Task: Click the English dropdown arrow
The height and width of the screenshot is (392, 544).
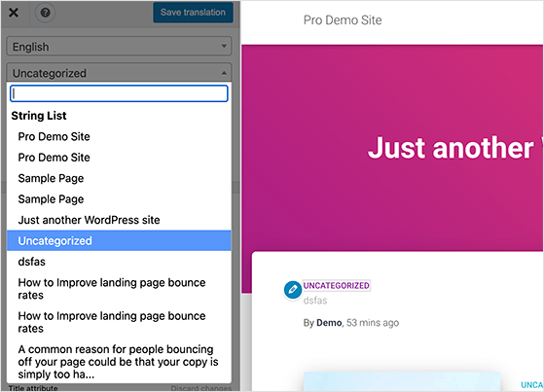Action: [224, 46]
